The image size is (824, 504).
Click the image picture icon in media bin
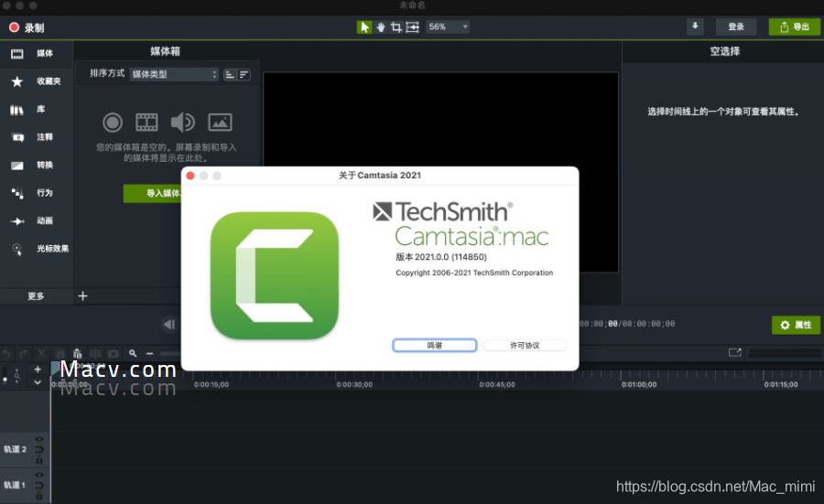(220, 123)
